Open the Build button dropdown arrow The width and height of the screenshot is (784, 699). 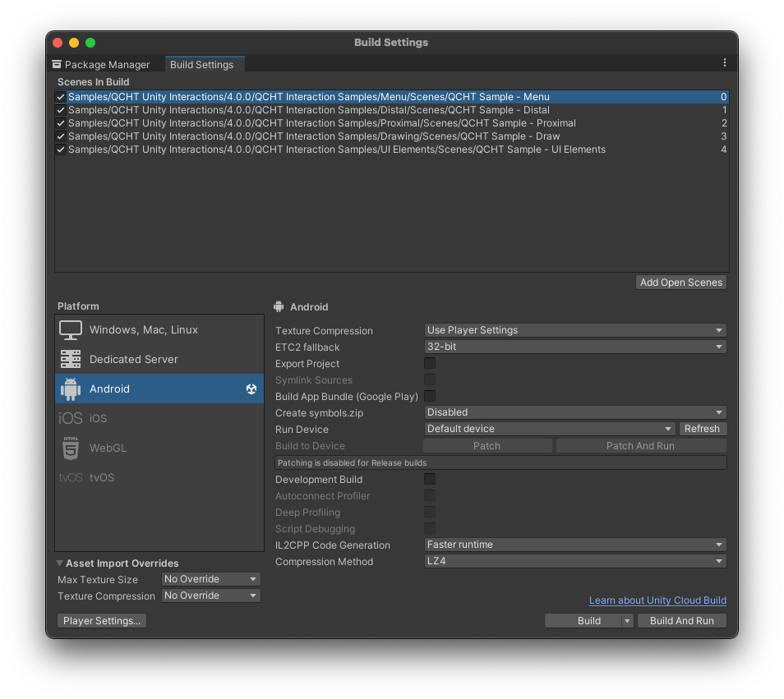coord(627,620)
